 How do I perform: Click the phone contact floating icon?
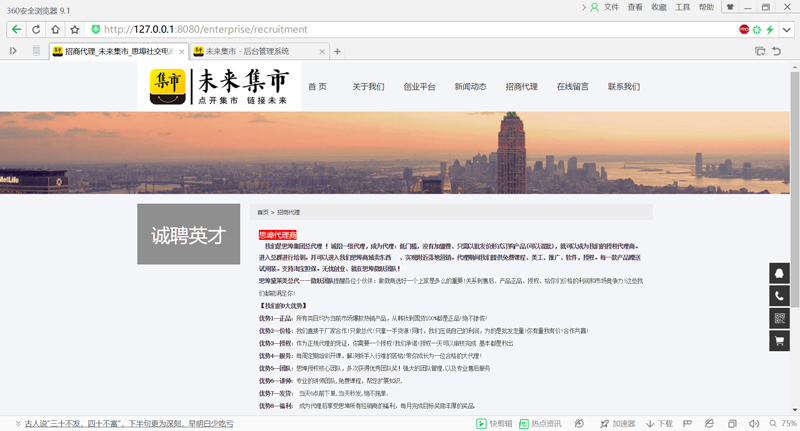(x=779, y=296)
